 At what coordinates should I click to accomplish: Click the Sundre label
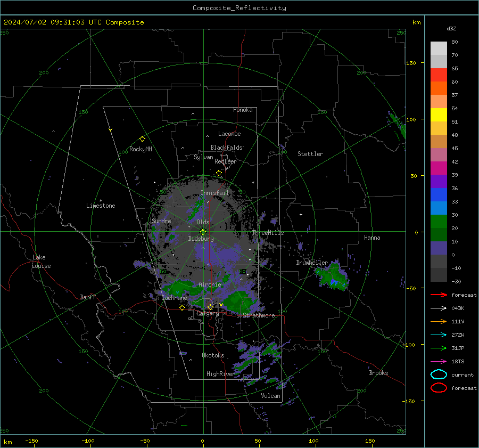161,221
